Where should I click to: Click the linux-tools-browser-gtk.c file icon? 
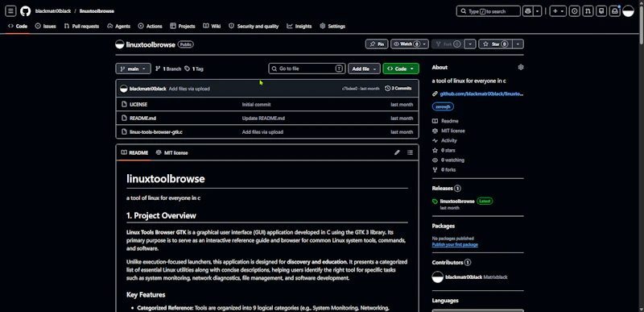click(125, 132)
